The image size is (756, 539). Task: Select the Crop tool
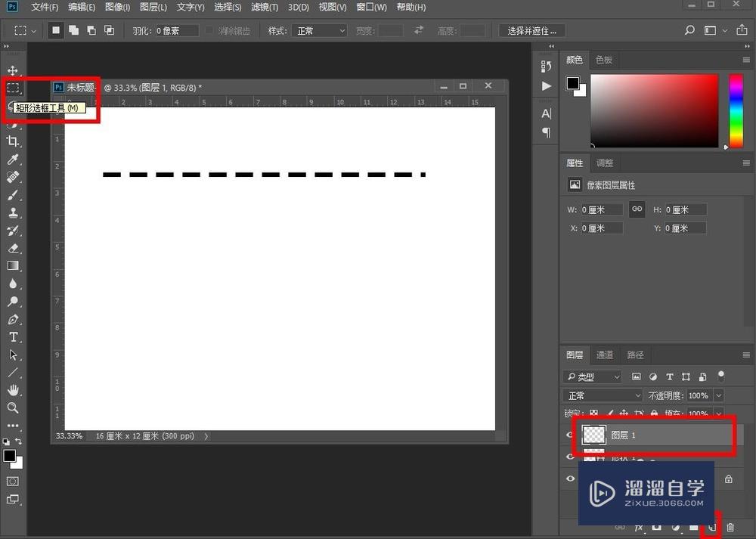[13, 141]
